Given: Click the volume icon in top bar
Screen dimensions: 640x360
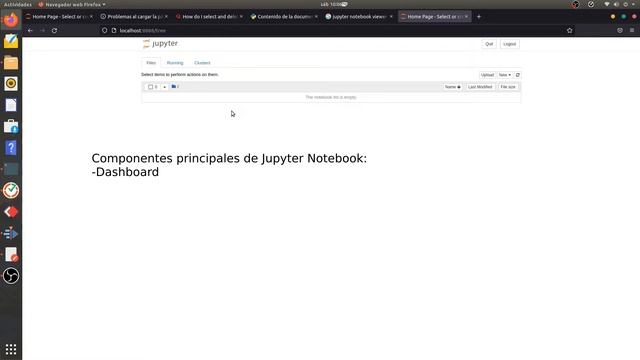Looking at the screenshot, I should tap(616, 4).
